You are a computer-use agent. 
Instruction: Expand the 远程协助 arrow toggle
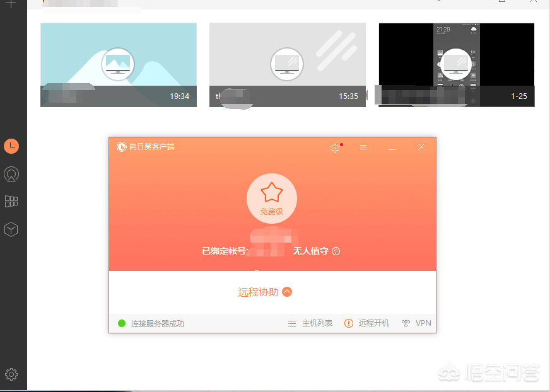click(287, 292)
